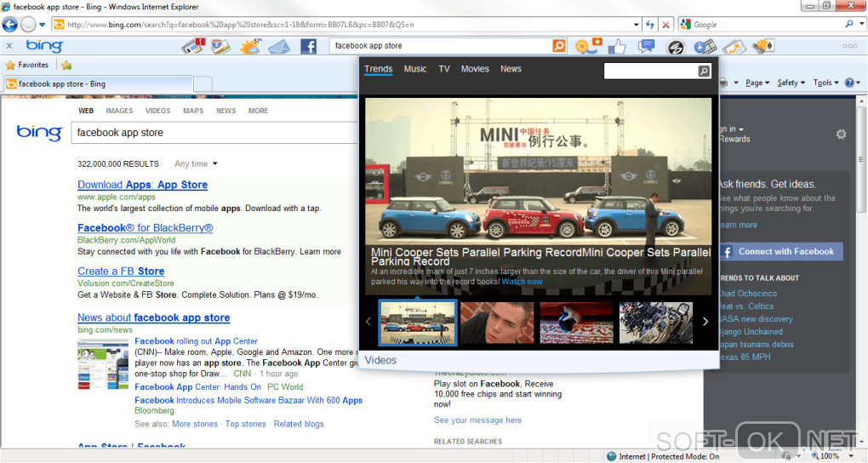Open the Bing Bar news icon
868x463 pixels.
pyautogui.click(x=193, y=46)
